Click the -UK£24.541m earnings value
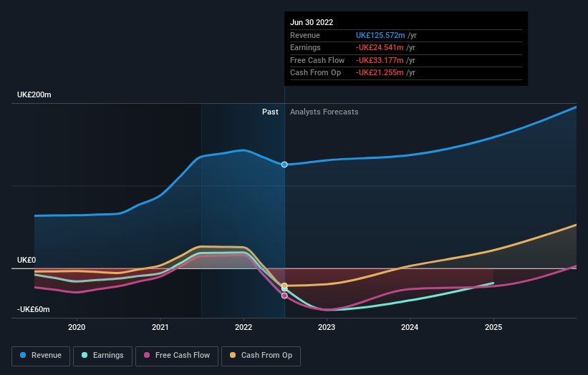This screenshot has width=588, height=375. 380,47
